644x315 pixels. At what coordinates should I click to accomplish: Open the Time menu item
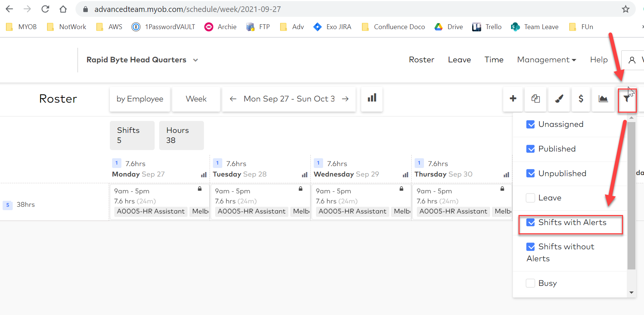pos(493,60)
